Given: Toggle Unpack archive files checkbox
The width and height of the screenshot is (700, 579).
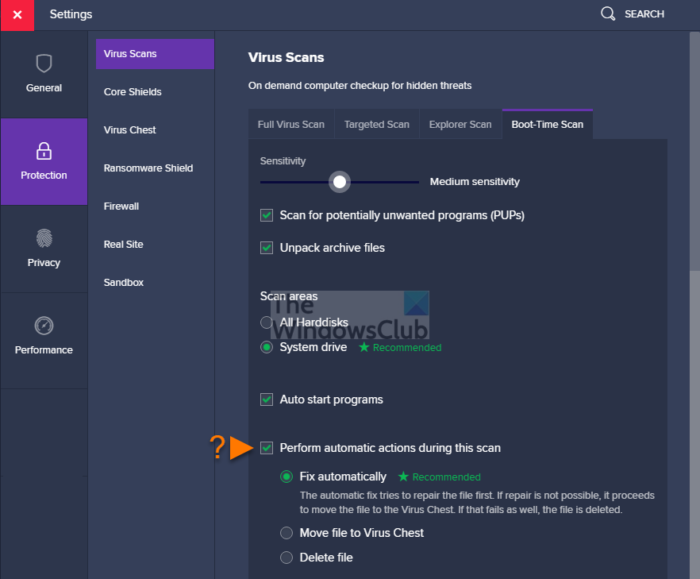Looking at the screenshot, I should tap(267, 248).
